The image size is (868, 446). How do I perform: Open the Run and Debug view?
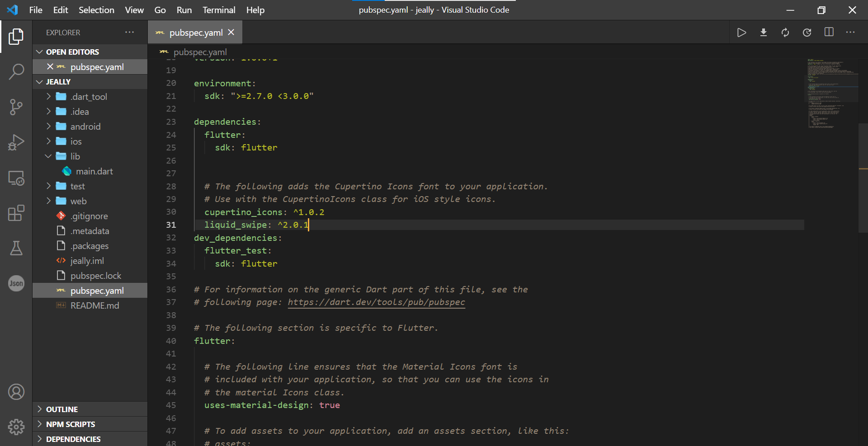pos(16,142)
